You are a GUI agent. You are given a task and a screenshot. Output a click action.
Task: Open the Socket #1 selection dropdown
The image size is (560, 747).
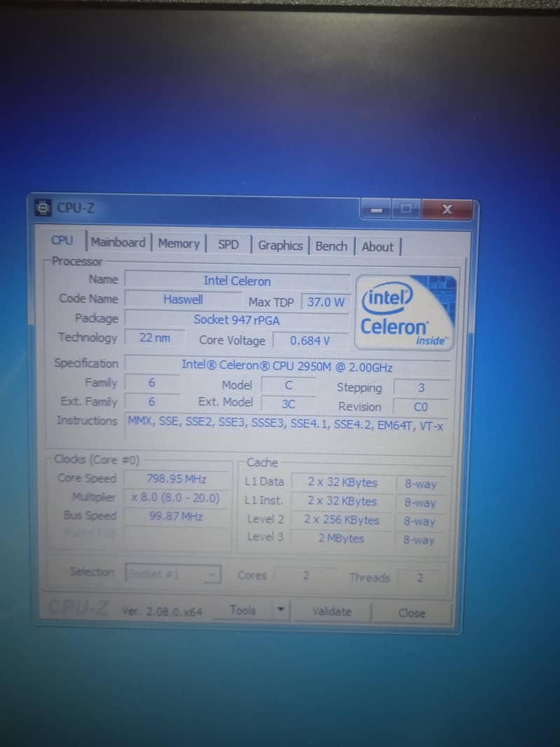[172, 574]
